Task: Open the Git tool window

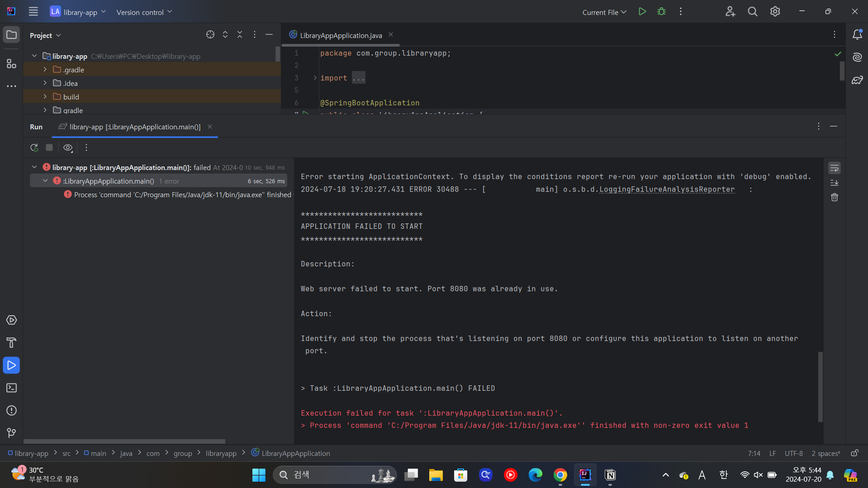Action: 11,433
